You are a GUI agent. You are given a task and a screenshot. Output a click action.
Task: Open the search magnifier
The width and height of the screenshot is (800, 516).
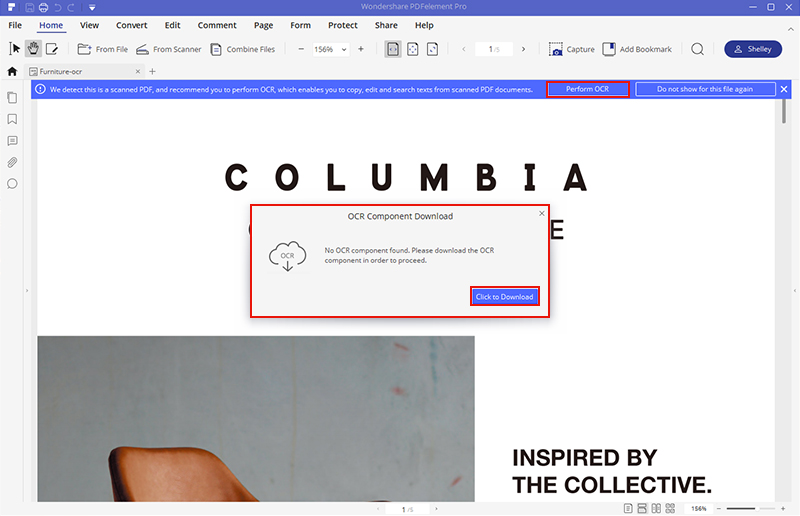pos(697,49)
